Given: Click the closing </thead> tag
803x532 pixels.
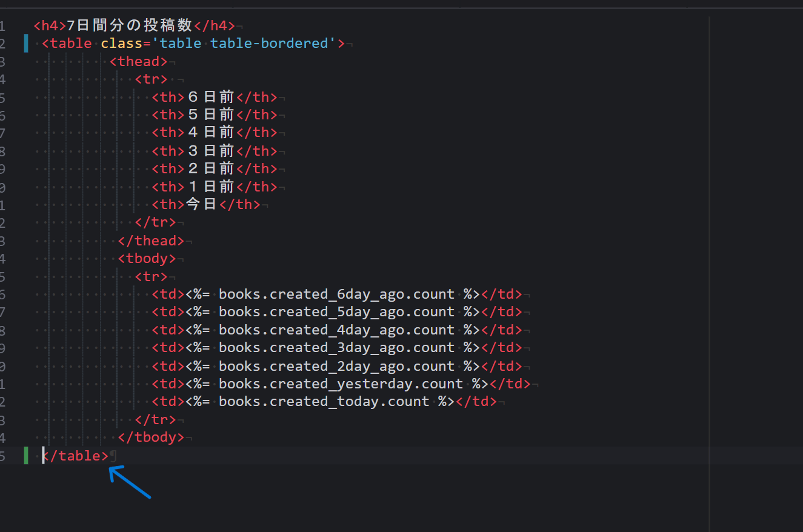Looking at the screenshot, I should click(151, 241).
